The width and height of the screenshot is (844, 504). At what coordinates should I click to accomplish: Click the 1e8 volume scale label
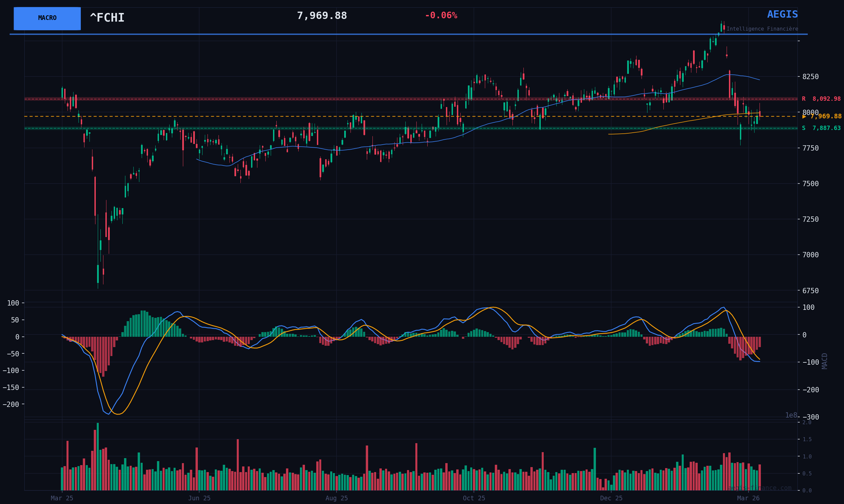[791, 415]
